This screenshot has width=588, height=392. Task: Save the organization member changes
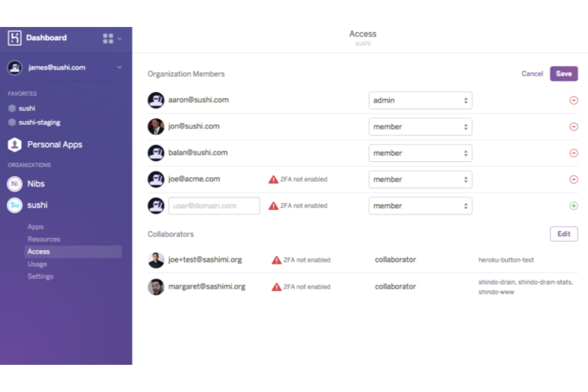(x=563, y=73)
